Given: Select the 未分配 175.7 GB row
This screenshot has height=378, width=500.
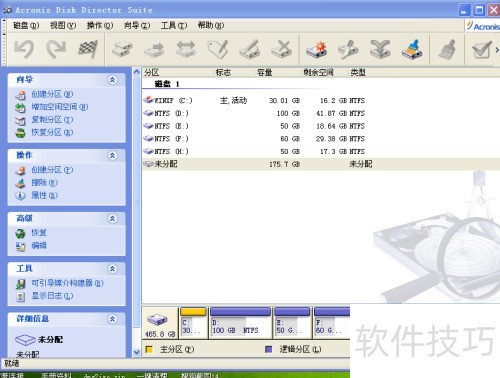Looking at the screenshot, I should [x=321, y=164].
